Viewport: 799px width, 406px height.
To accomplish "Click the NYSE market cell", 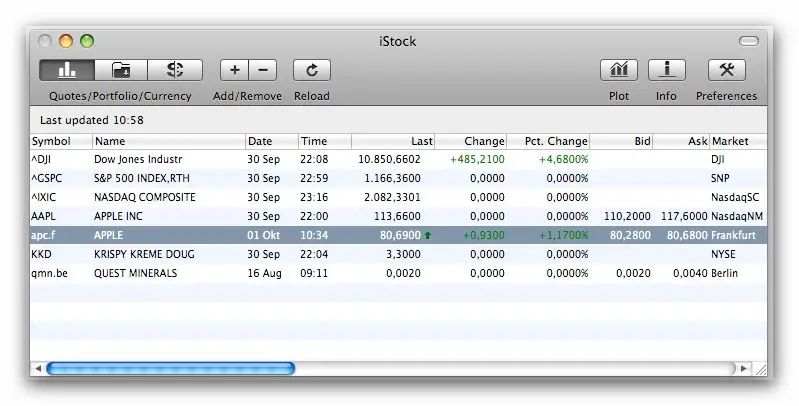I will click(723, 254).
